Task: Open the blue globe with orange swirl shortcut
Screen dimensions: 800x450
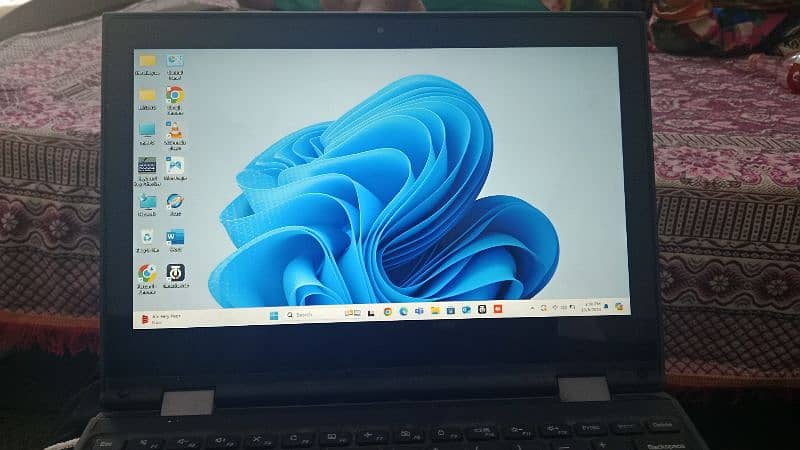Action: [x=175, y=204]
